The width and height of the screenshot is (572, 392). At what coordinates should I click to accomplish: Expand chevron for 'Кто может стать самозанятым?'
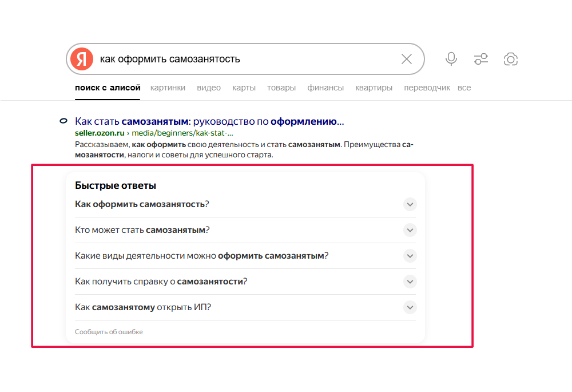410,230
